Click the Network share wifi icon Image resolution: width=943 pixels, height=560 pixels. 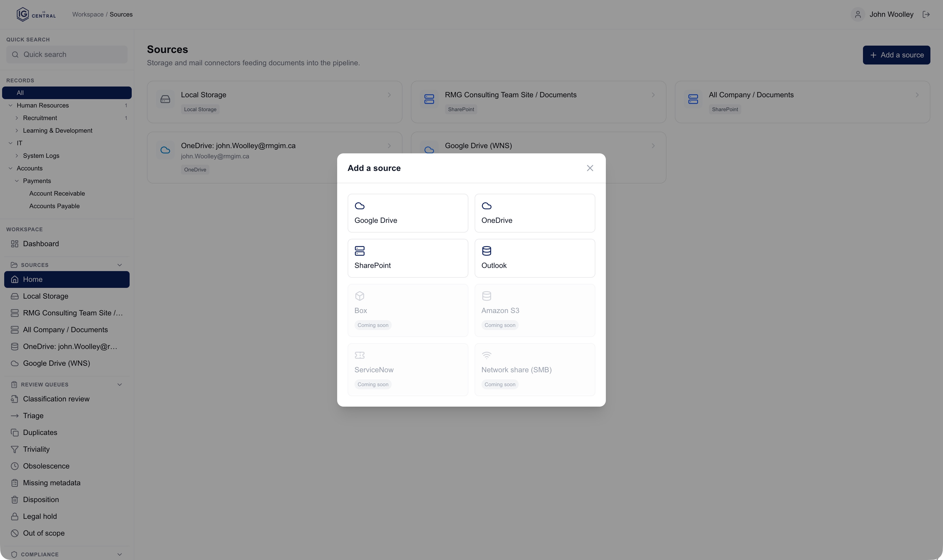click(x=486, y=355)
